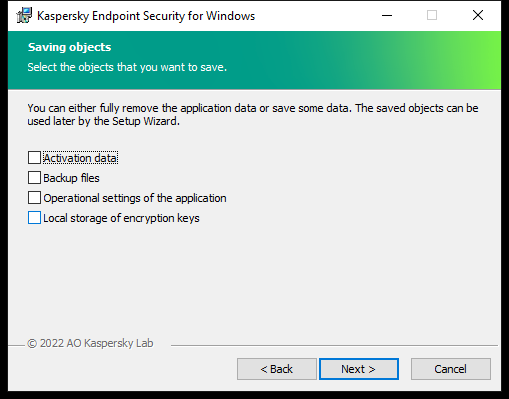Click the Saving objects heading
This screenshot has height=399, width=509.
pyautogui.click(x=70, y=47)
